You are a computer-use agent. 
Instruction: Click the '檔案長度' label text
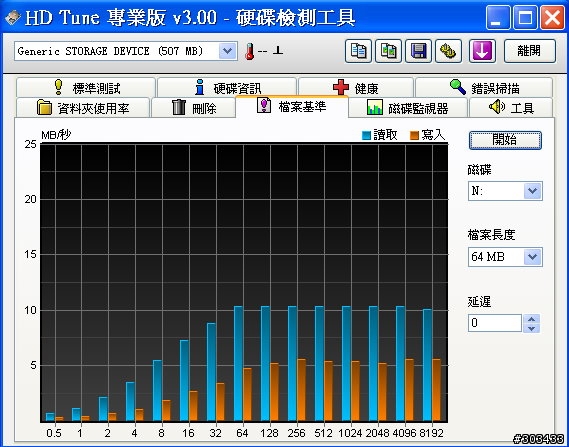pyautogui.click(x=491, y=235)
